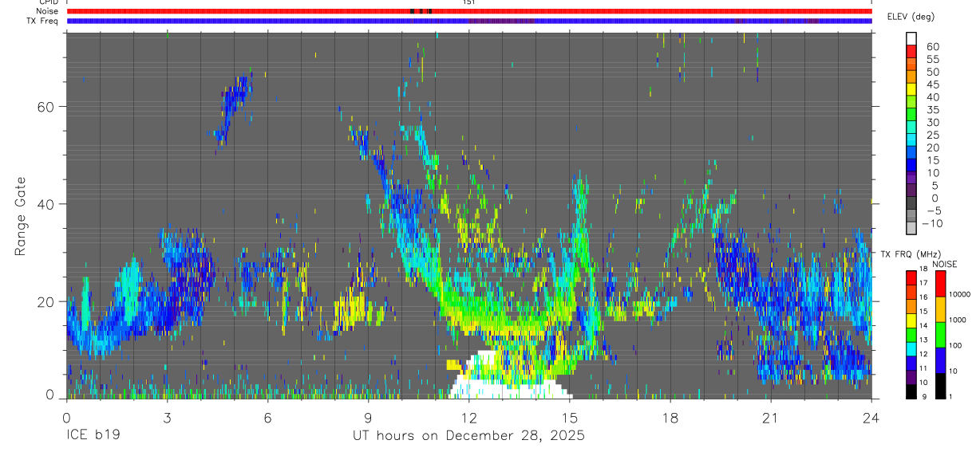Click the '1000' label on NOISE legend
This screenshot has width=980, height=452.
(x=958, y=320)
